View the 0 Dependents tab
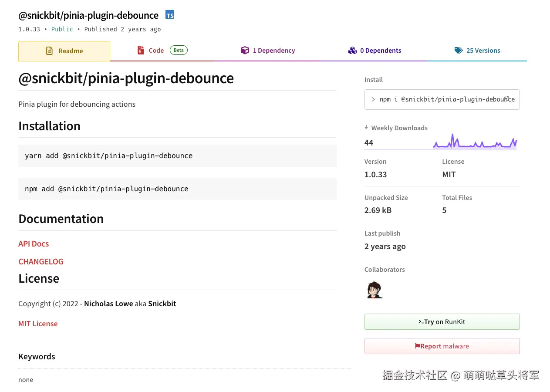Image resolution: width=550 pixels, height=392 pixels. coord(381,50)
